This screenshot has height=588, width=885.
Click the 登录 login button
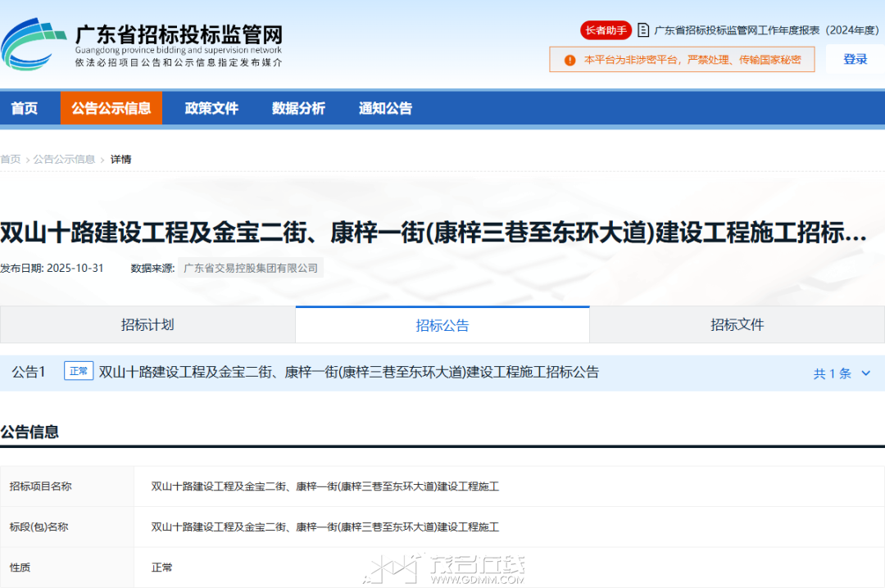855,59
